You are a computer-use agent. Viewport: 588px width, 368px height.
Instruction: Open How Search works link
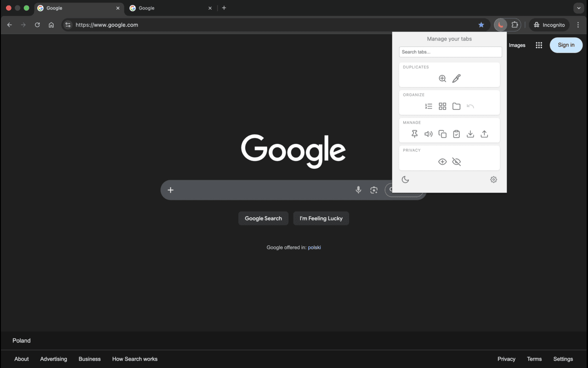tap(135, 359)
